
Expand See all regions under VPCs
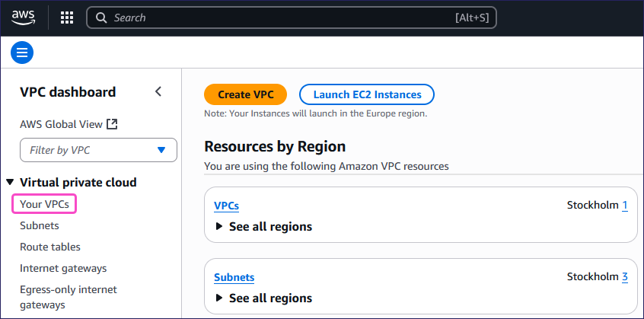220,227
